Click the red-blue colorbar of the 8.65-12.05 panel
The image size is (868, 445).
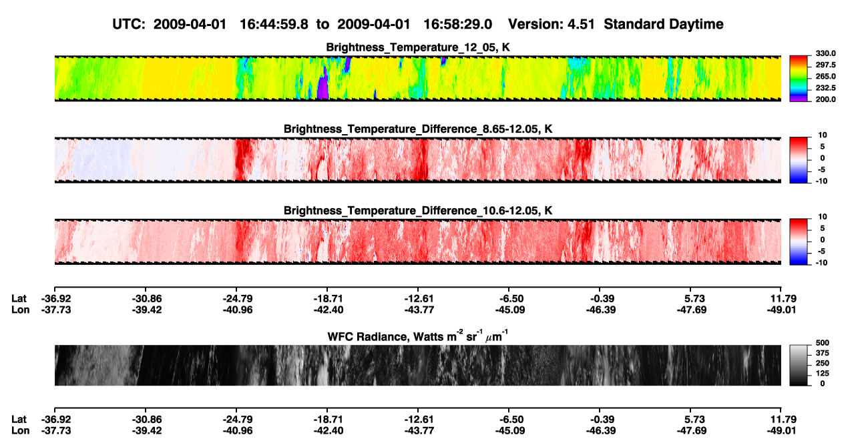(798, 160)
